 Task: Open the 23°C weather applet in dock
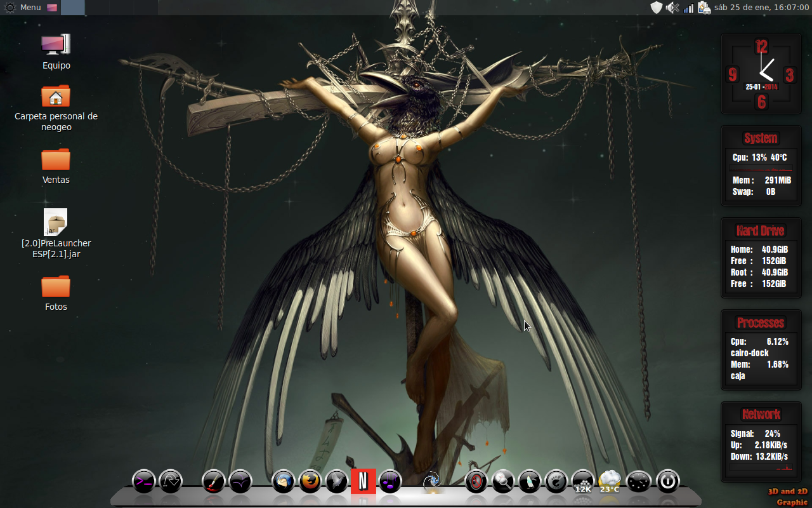(x=610, y=481)
